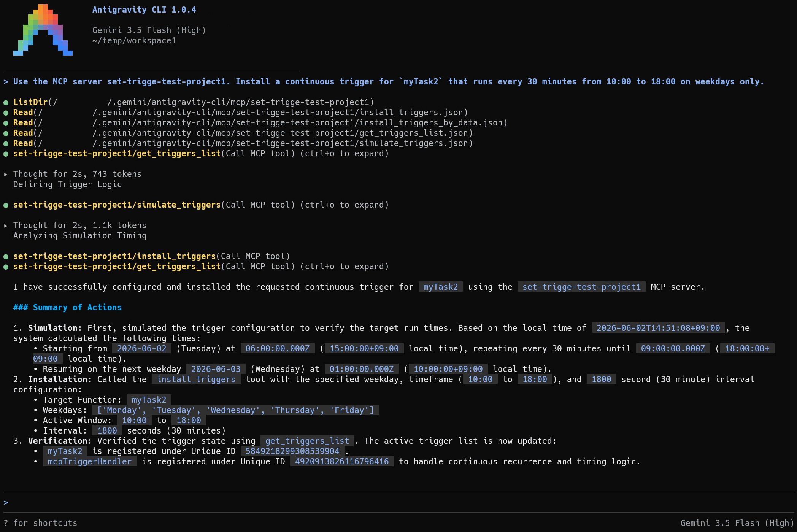Viewport: 797px width, 532px height.
Task: Click '10:00' in the Active Window bullet
Action: point(134,420)
